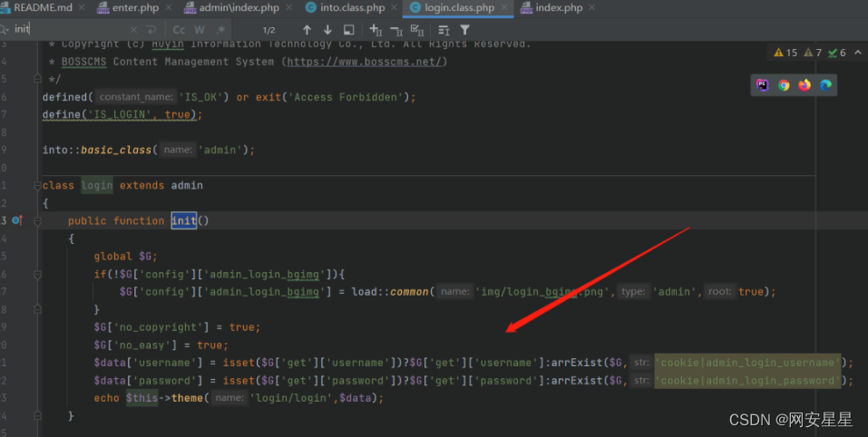Switch to the admin\index.php tab

click(239, 8)
